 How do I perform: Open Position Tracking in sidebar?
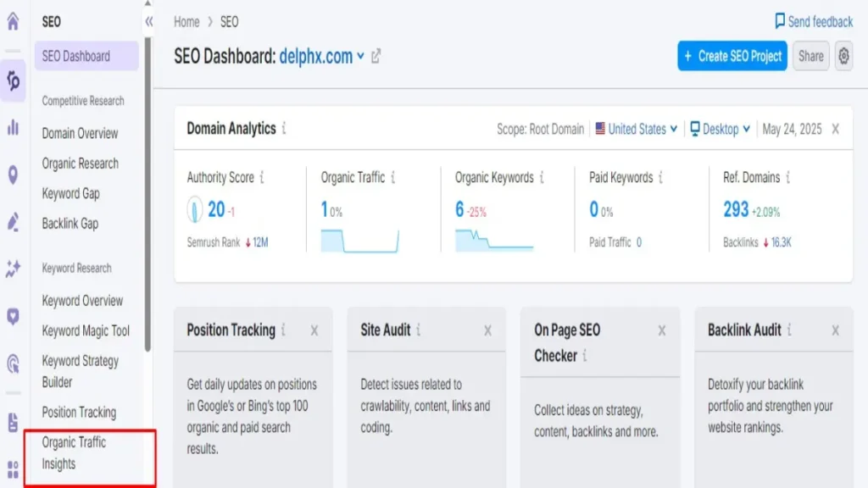[x=79, y=413]
